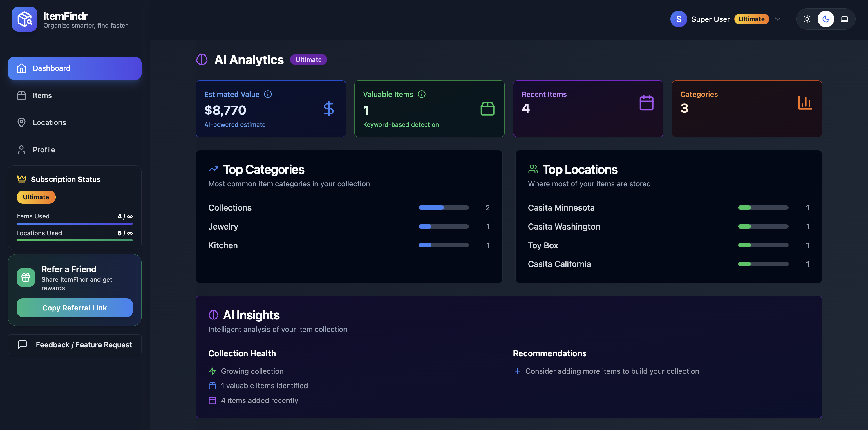
Task: Click the calendar icon in Recent Items card
Action: [x=646, y=103]
